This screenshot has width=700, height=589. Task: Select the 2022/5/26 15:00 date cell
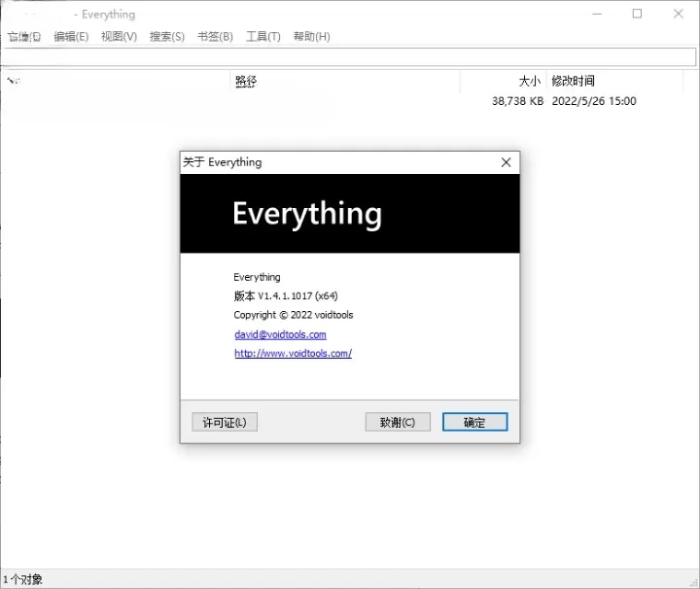(594, 101)
